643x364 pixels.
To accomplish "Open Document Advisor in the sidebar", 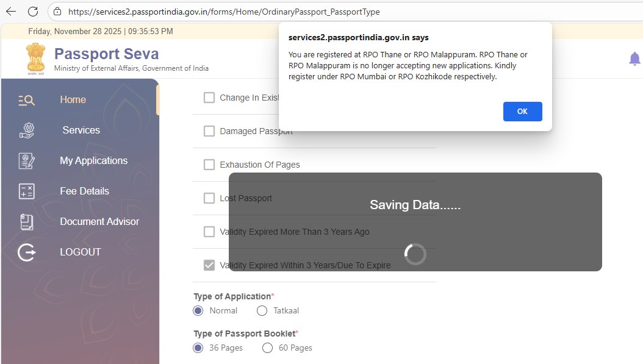I will point(99,222).
